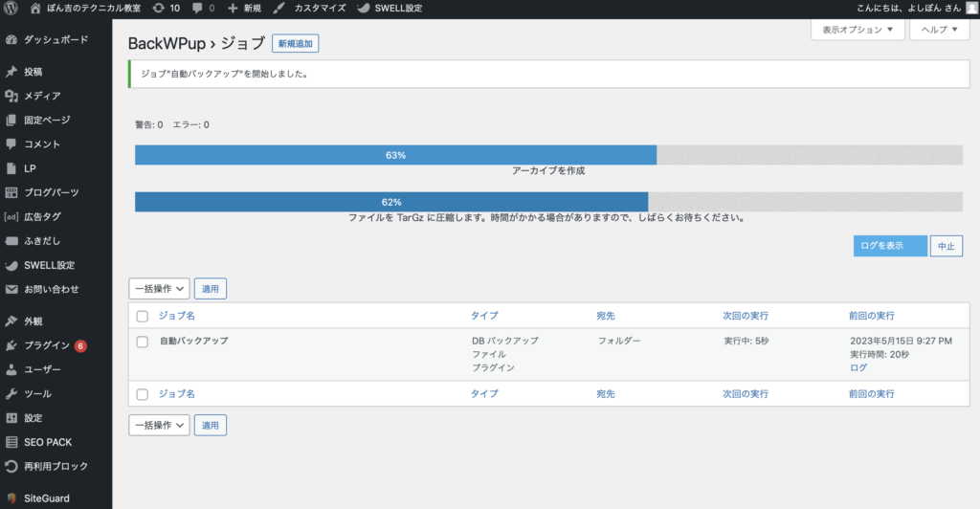Open プラグイン menu label

[47, 345]
